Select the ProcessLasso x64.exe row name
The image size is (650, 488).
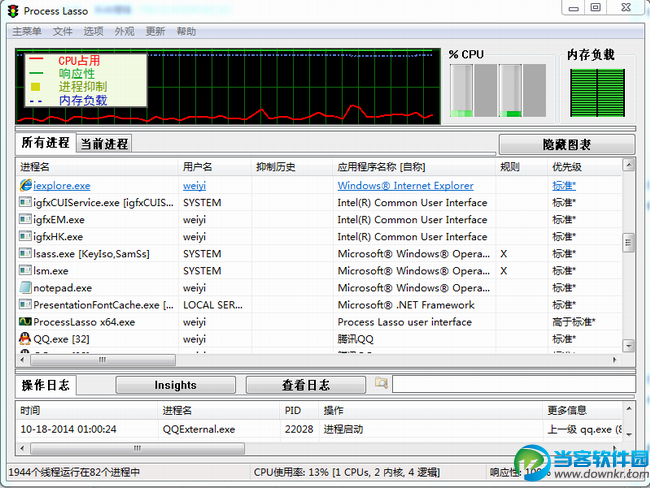[84, 322]
